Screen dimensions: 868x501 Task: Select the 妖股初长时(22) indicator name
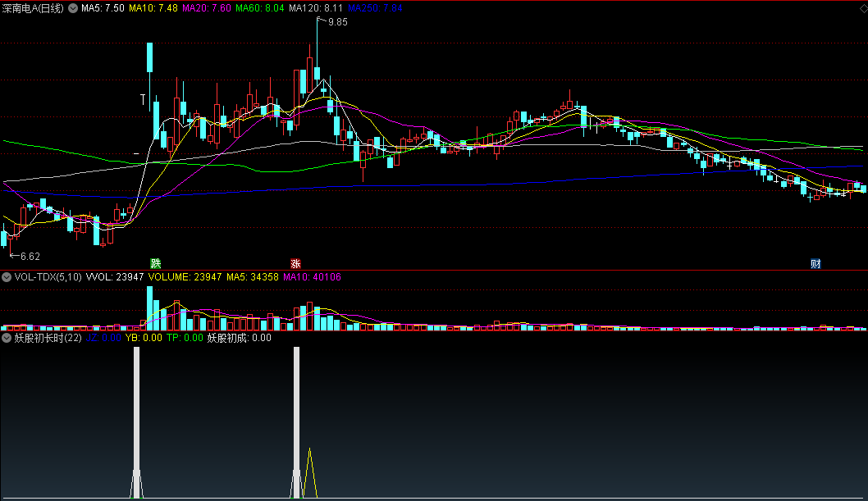[x=48, y=338]
